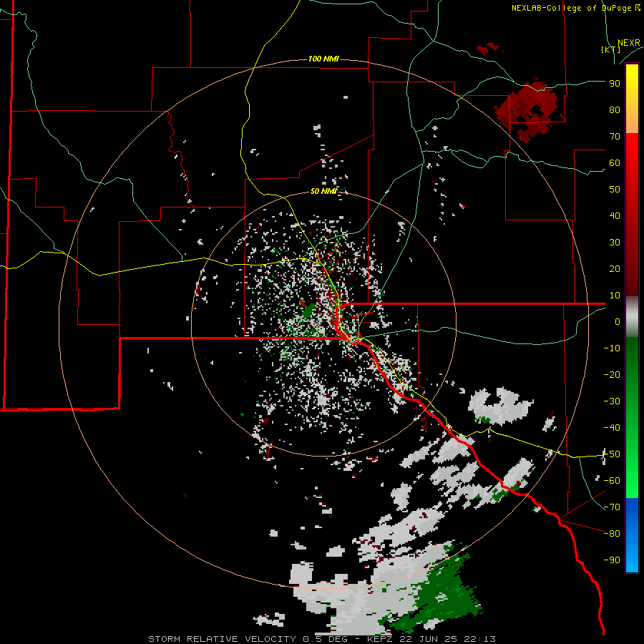The height and width of the screenshot is (644, 644).
Task: Click the 50 NMI range ring label
Action: tap(323, 191)
